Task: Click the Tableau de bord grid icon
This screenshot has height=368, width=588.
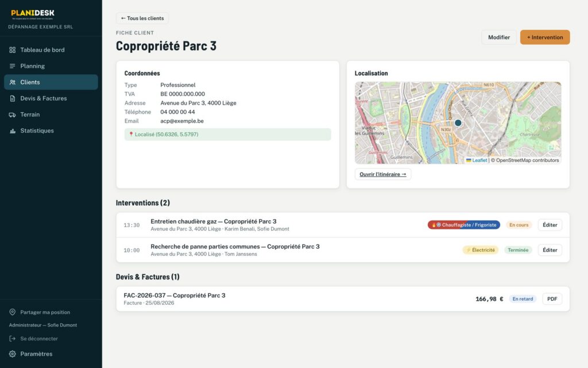Action: (13, 50)
